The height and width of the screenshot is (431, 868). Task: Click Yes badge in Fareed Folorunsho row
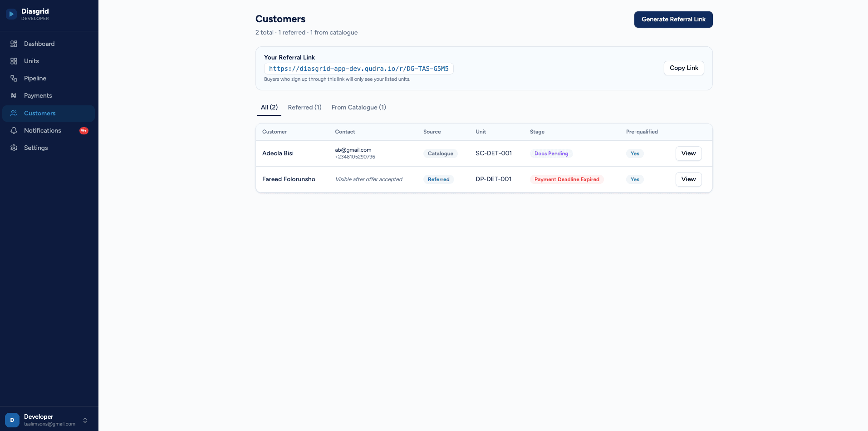635,179
